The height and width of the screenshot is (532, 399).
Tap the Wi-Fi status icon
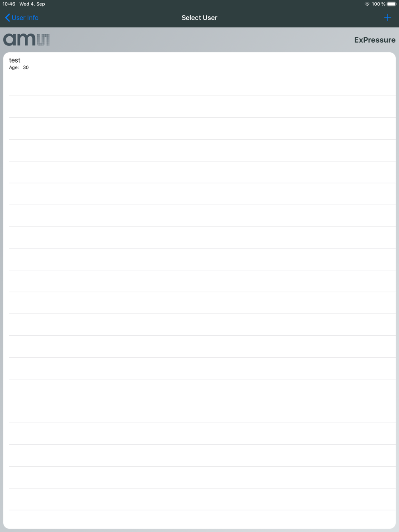(x=367, y=4)
